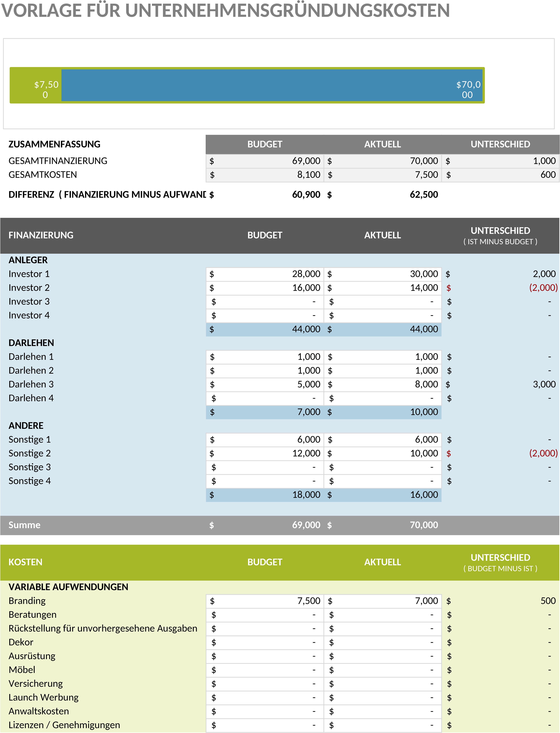This screenshot has height=733, width=560.
Task: Select Sonstige 2 budget cell 12,000
Action: coord(265,454)
